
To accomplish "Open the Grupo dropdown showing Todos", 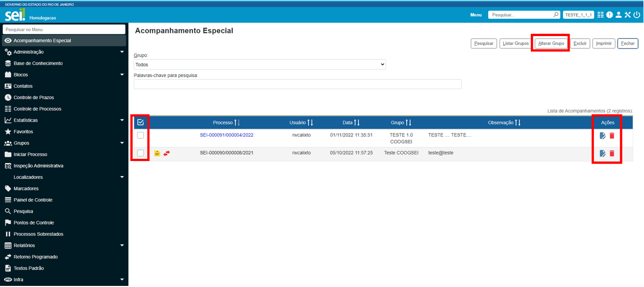I will click(x=260, y=65).
